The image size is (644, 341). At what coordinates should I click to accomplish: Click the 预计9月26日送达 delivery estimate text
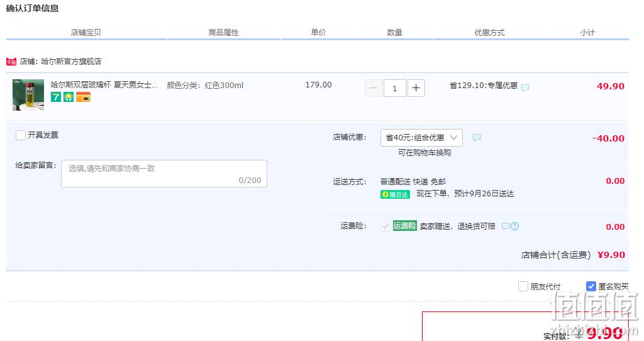[484, 194]
